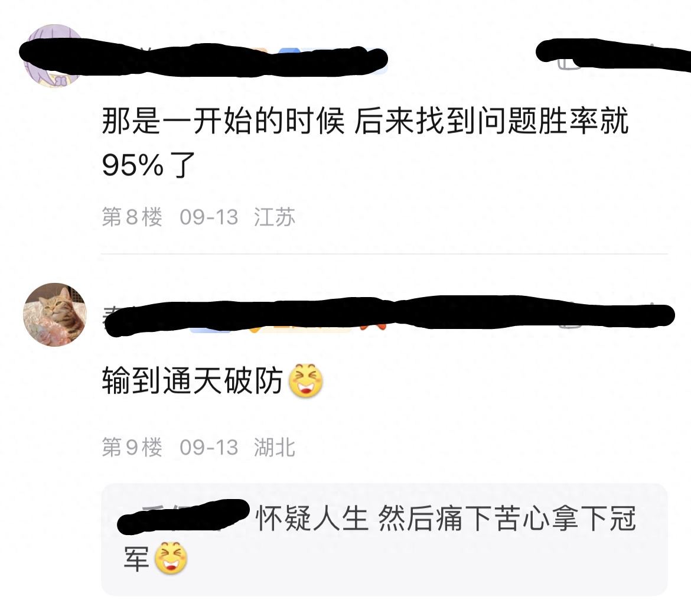Open the gray nested reply box

[x=384, y=539]
